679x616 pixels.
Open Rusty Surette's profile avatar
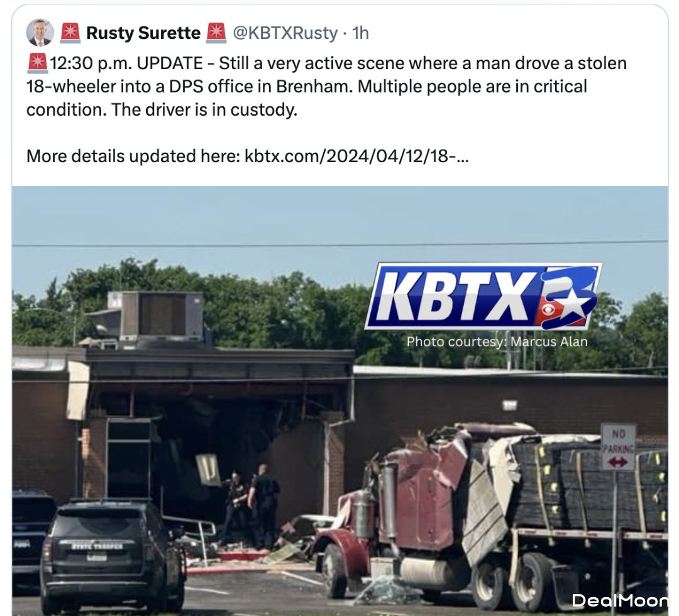tap(40, 33)
